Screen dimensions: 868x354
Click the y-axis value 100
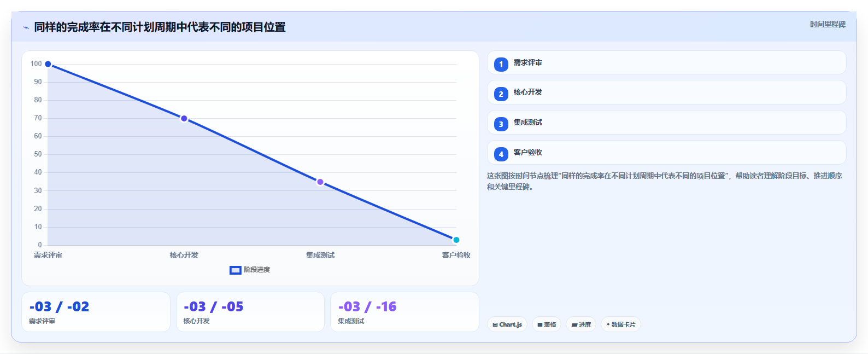point(36,64)
